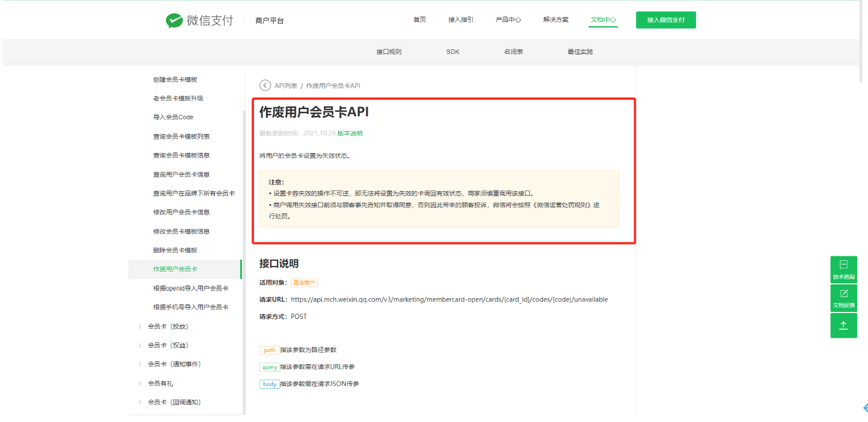Open 根据openid导入用户会员卡 in sidebar
This screenshot has width=868, height=422.
[190, 288]
